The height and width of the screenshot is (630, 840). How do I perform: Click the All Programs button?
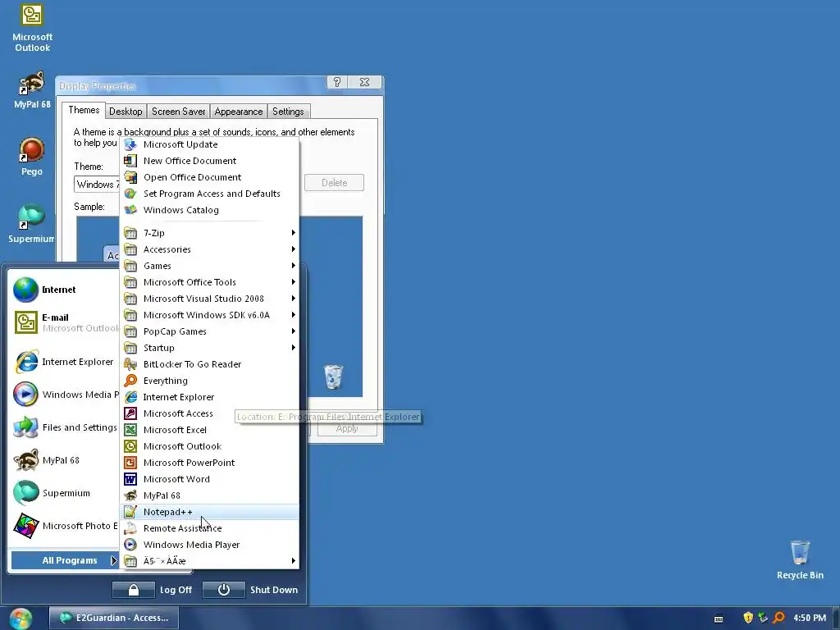(x=64, y=560)
